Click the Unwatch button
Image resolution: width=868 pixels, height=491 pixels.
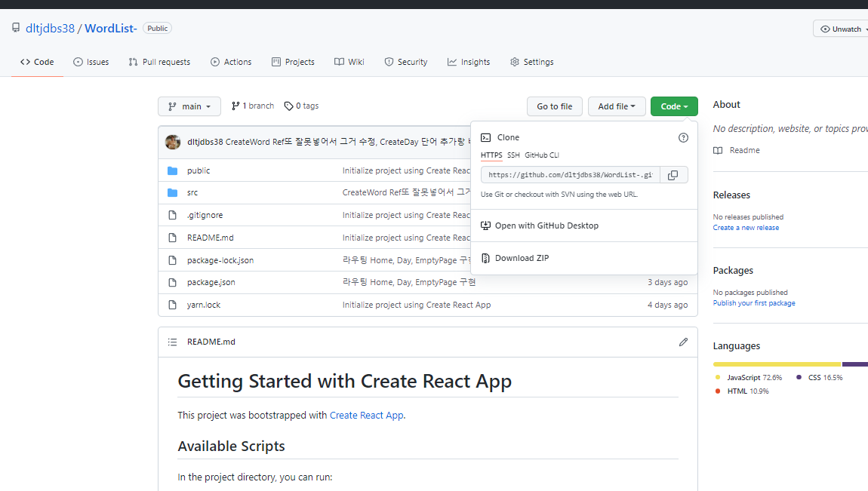(841, 29)
